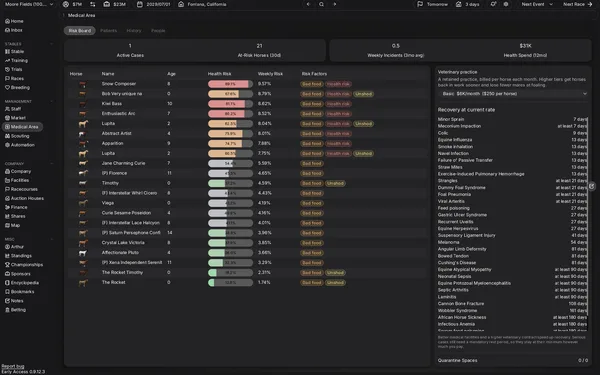Open the Inbox in the sidebar
The height and width of the screenshot is (375, 600).
[x=14, y=30]
